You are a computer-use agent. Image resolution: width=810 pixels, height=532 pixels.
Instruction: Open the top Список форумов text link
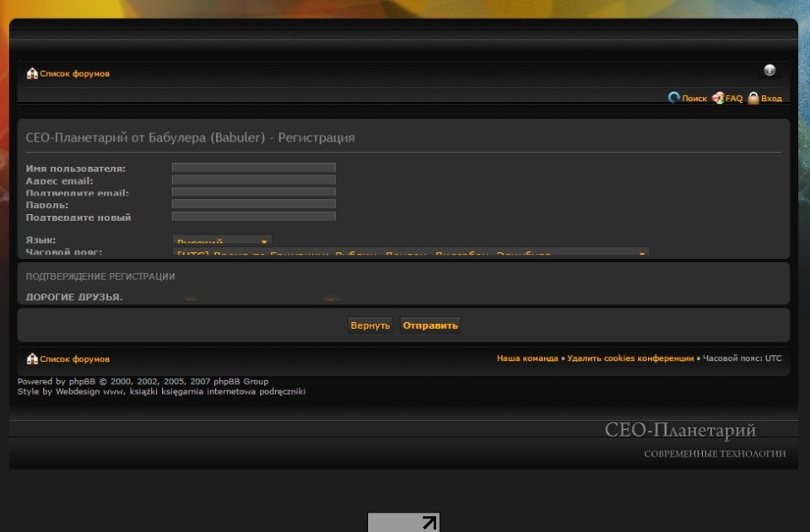(74, 74)
